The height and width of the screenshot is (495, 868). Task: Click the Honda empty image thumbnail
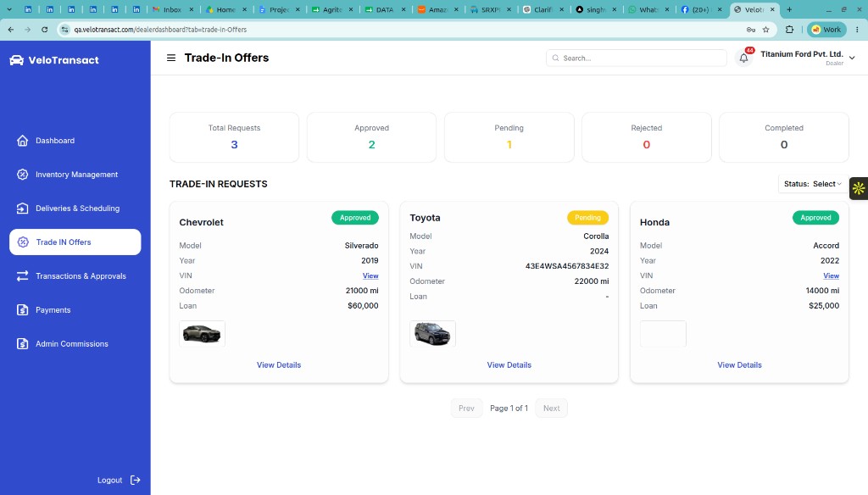663,334
